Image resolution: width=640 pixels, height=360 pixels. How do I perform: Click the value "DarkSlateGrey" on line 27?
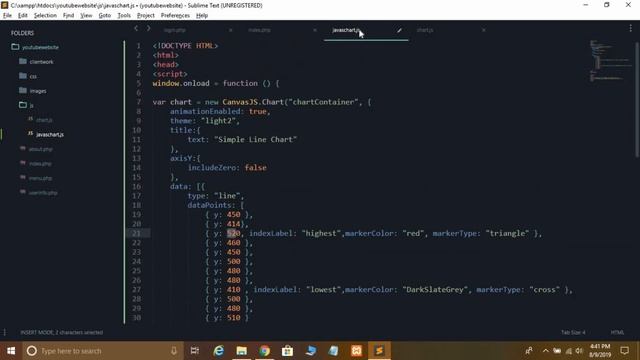(435, 289)
